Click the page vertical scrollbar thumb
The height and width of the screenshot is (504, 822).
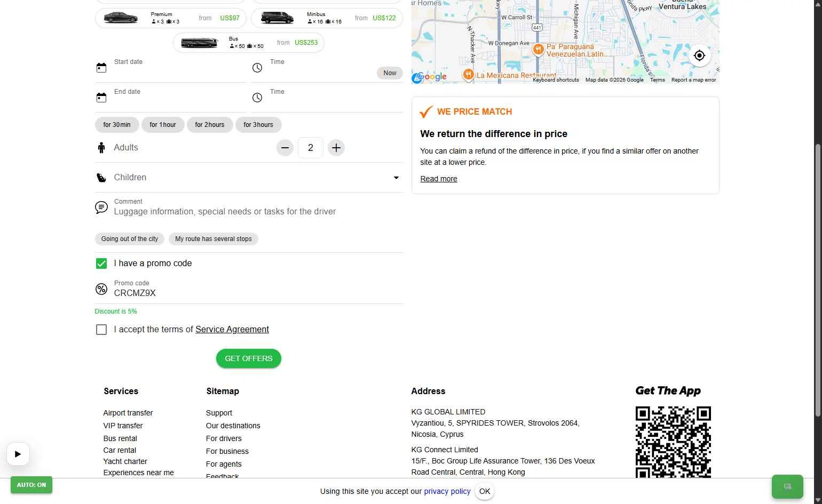[x=818, y=280]
